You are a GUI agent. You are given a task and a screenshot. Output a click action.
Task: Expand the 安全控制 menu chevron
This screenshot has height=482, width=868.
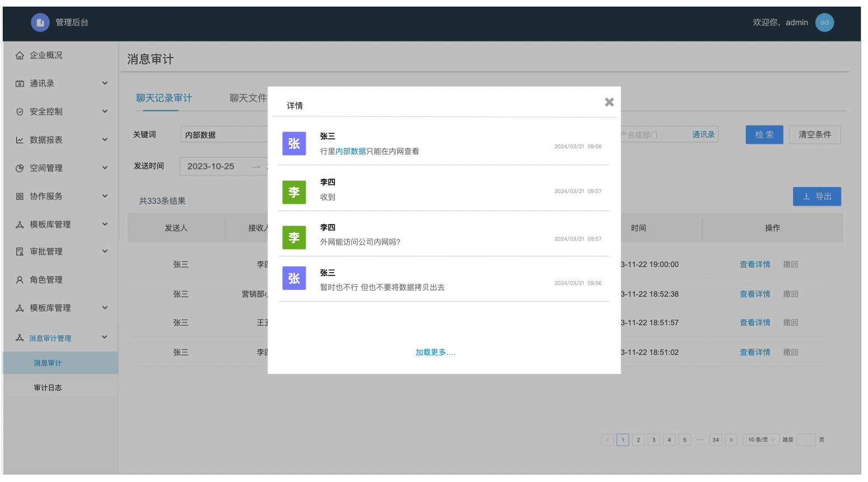click(105, 111)
